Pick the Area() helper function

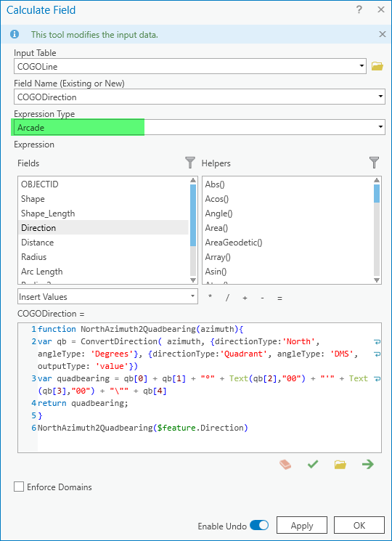tap(216, 228)
